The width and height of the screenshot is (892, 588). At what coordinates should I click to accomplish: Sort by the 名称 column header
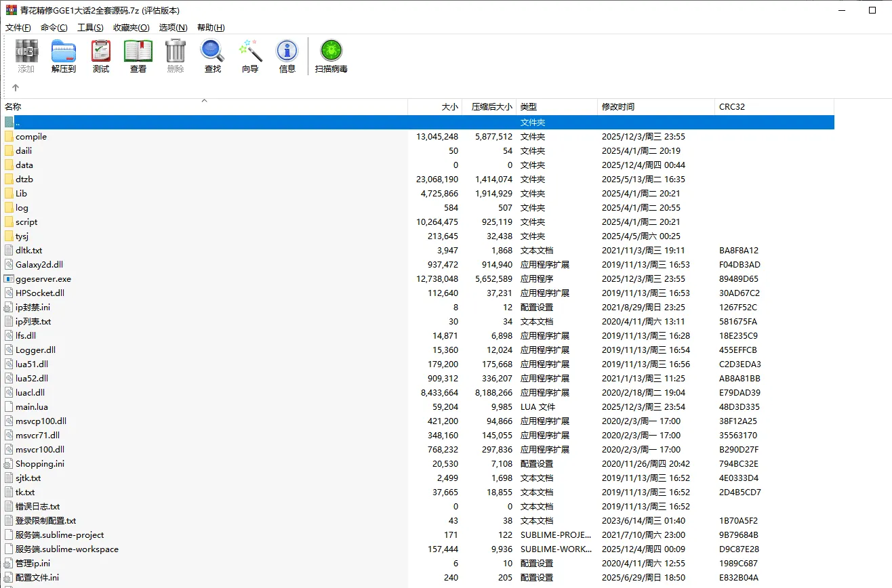(204, 107)
